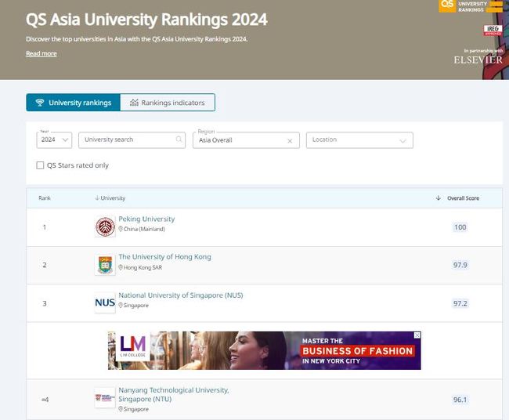Clear the Asia Overall region filter
The width and height of the screenshot is (509, 420).
290,141
